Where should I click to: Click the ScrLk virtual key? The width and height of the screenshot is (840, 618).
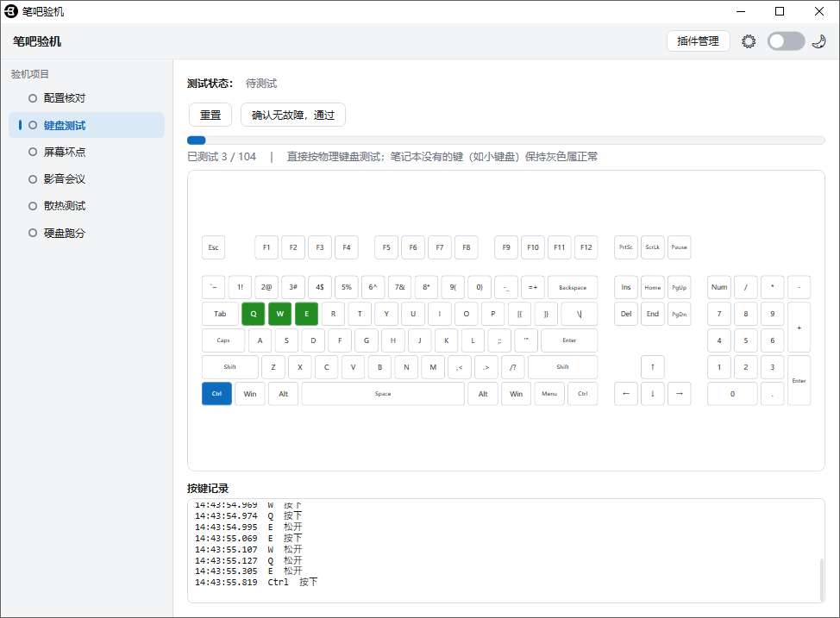tap(653, 247)
